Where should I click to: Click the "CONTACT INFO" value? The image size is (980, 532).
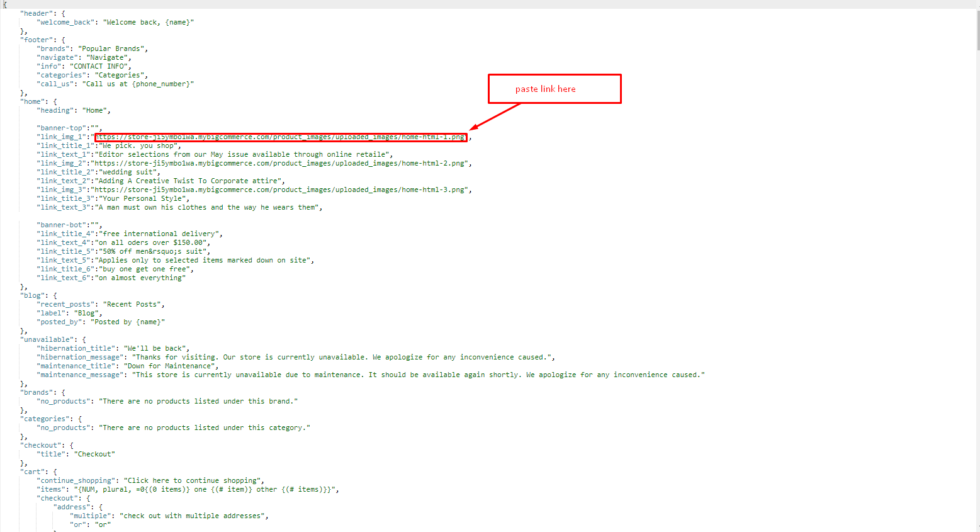[x=99, y=66]
